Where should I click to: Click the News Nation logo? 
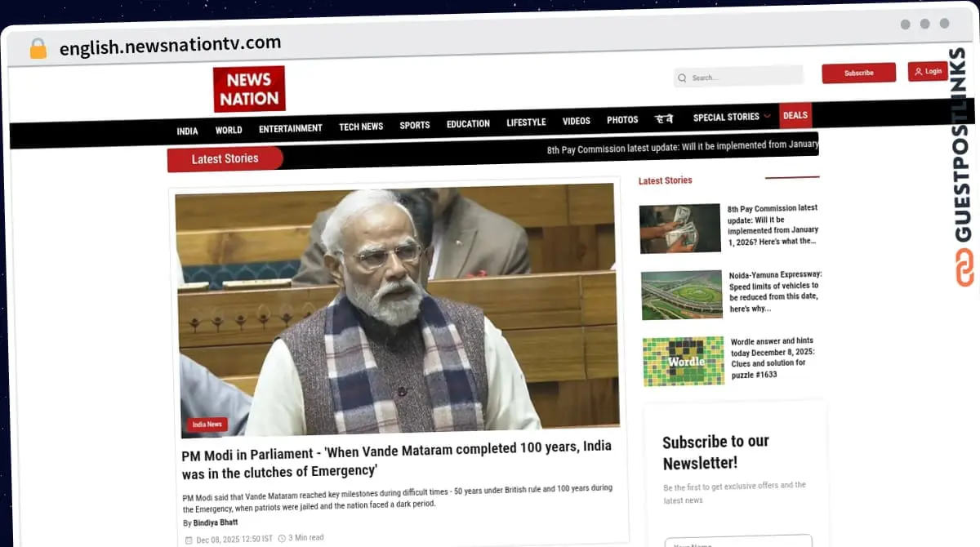[249, 88]
